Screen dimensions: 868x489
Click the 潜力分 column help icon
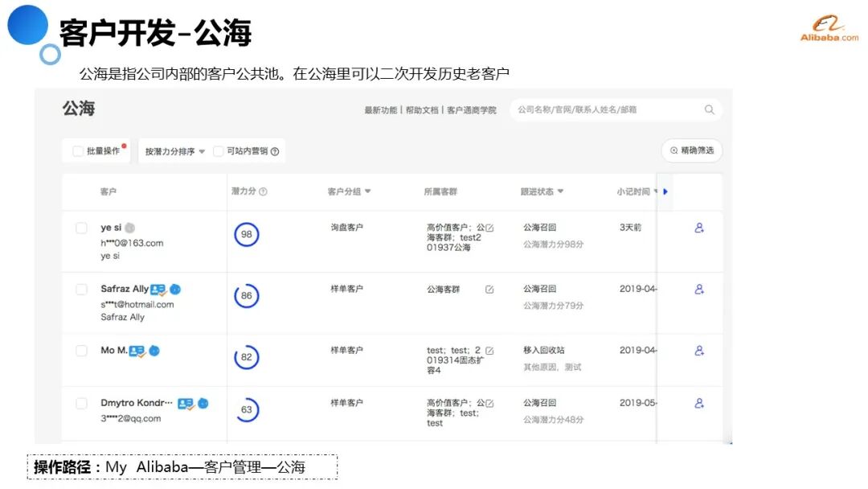[262, 191]
